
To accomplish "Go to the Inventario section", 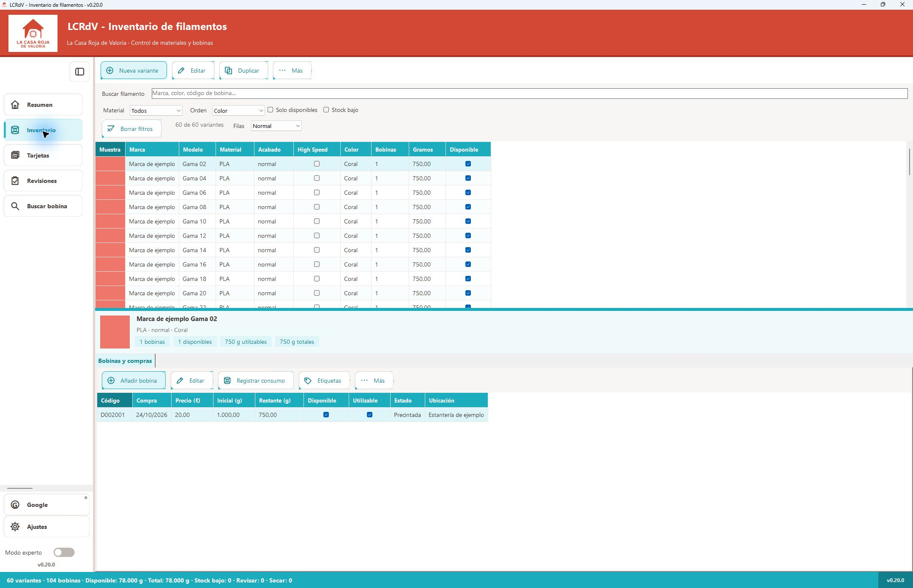I will click(x=43, y=130).
